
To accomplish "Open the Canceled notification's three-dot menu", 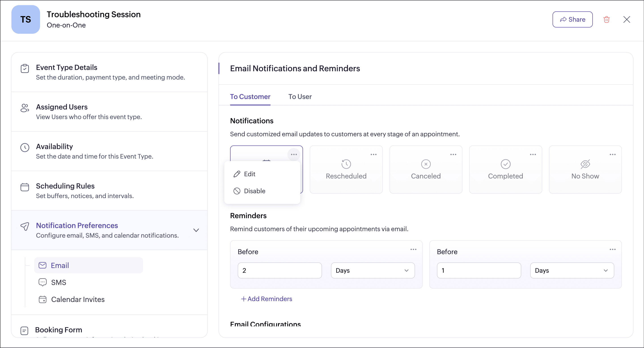I will (453, 154).
